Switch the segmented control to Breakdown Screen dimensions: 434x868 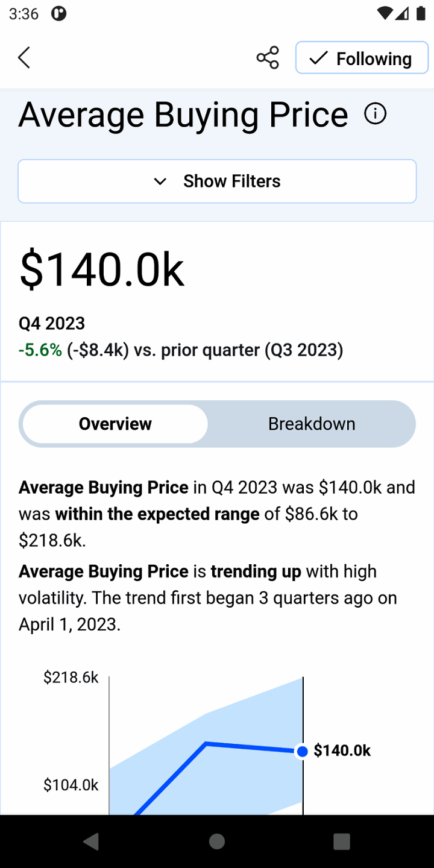(312, 424)
